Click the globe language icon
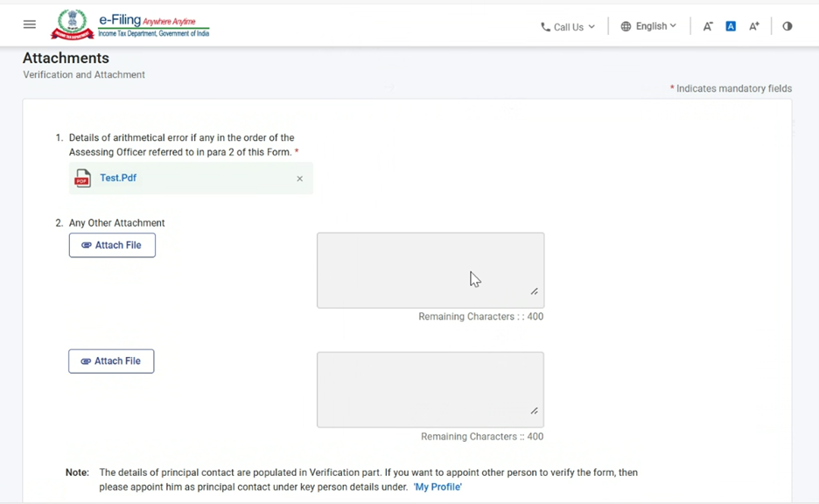Viewport: 819px width, 504px height. click(626, 26)
